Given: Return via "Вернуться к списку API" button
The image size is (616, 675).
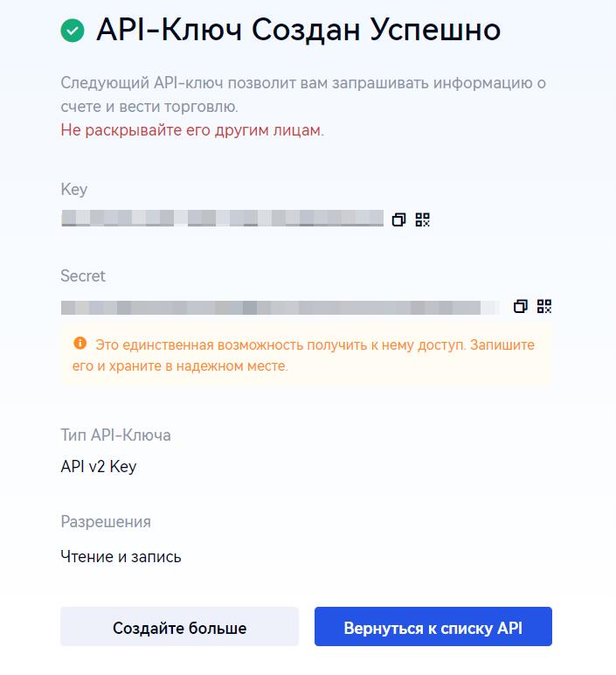Looking at the screenshot, I should click(x=433, y=628).
